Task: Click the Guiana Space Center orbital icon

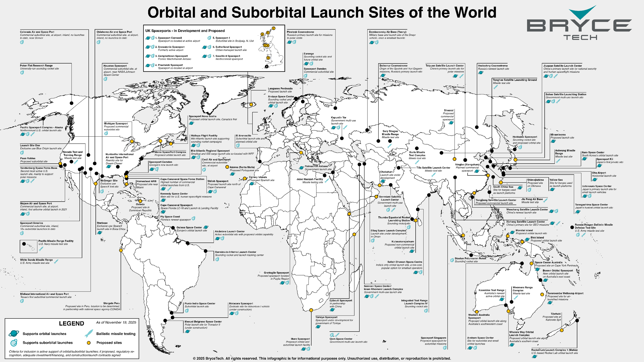Action: pyautogui.click(x=206, y=227)
